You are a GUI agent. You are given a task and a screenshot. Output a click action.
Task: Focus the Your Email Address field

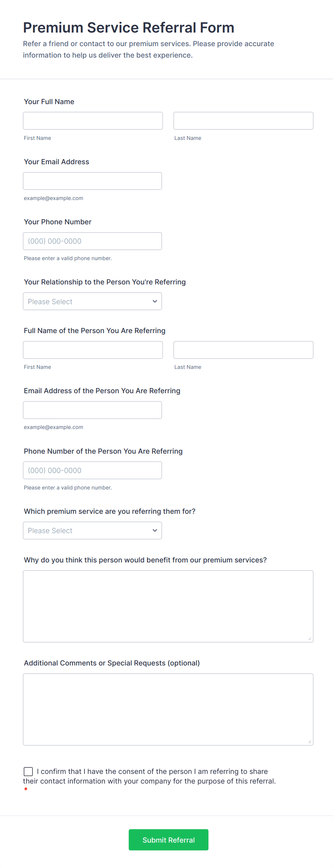(x=92, y=181)
